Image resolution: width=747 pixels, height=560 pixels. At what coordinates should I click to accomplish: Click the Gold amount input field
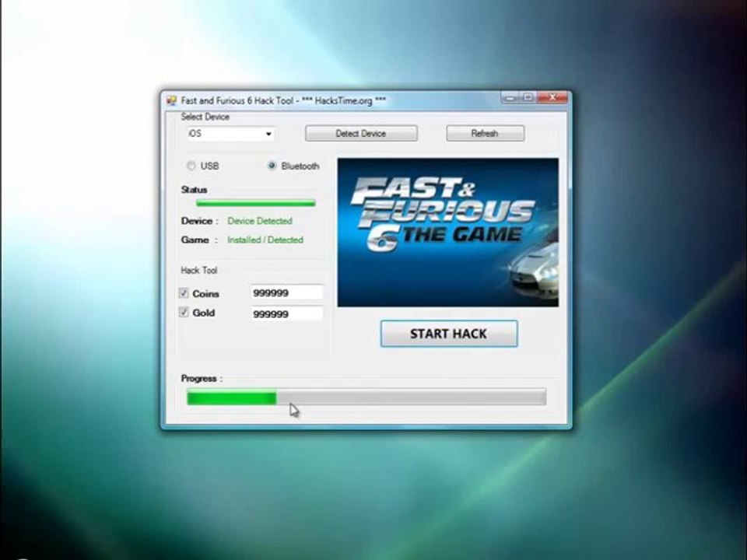(x=287, y=313)
